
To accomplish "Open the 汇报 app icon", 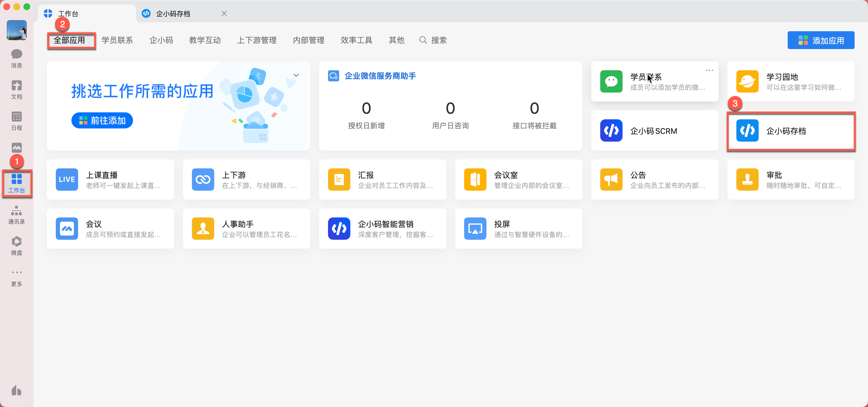I will [339, 180].
